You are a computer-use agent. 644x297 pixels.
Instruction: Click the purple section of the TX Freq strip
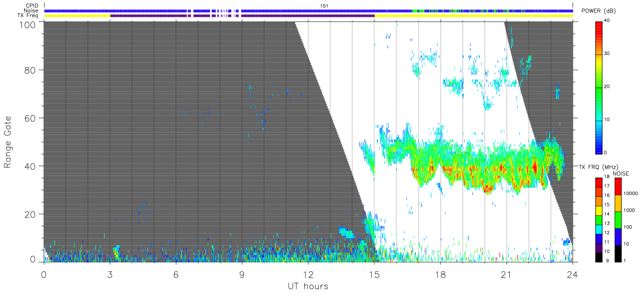click(x=242, y=16)
